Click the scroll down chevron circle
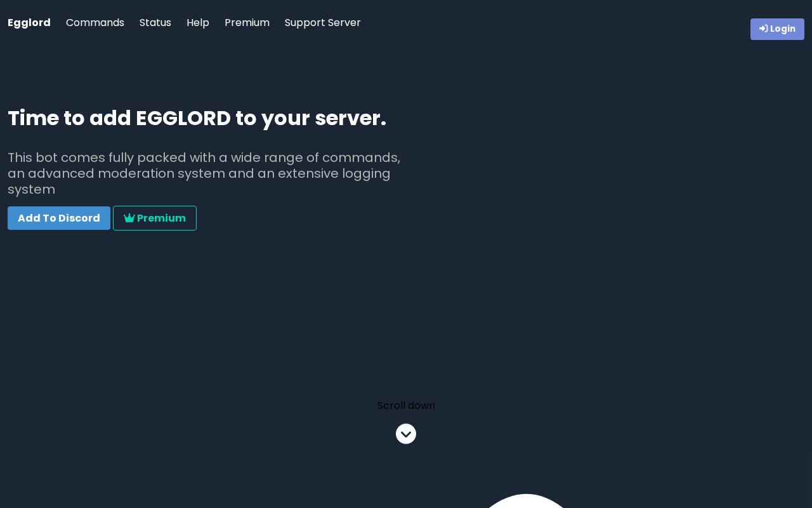 pos(406,434)
